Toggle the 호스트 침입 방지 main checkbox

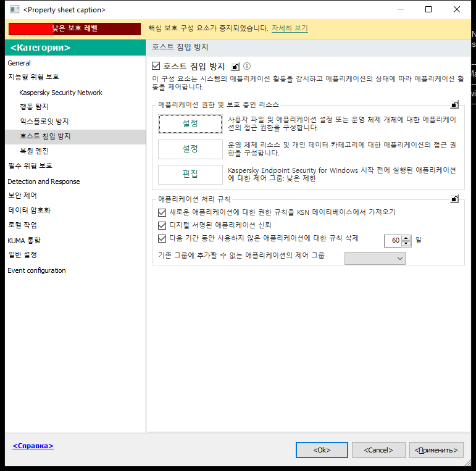pyautogui.click(x=156, y=66)
